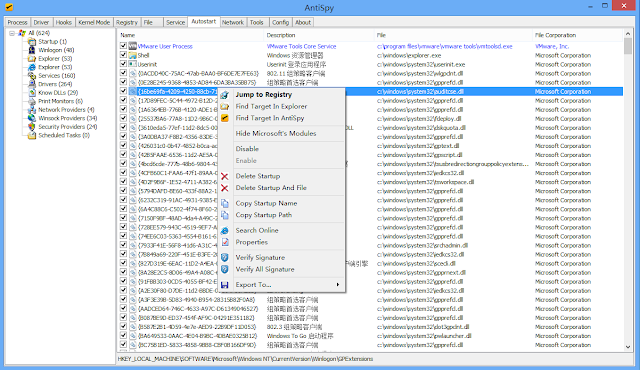This screenshot has height=370, width=640.
Task: Select the c:\windows\explorer.exe file cell
Action: point(409,55)
